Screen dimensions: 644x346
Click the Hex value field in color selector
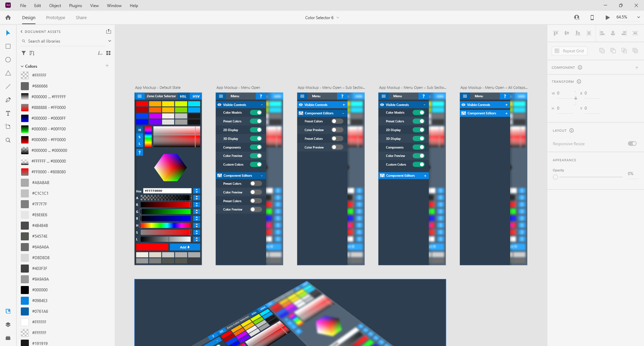pos(167,191)
